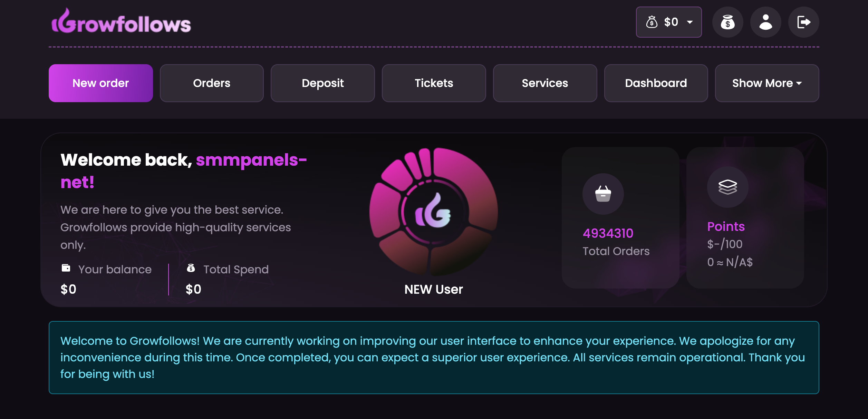Click the Growfollows logo

click(121, 22)
